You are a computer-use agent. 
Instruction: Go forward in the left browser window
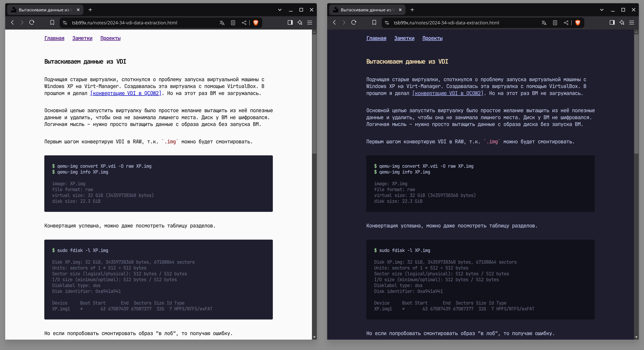click(x=22, y=23)
